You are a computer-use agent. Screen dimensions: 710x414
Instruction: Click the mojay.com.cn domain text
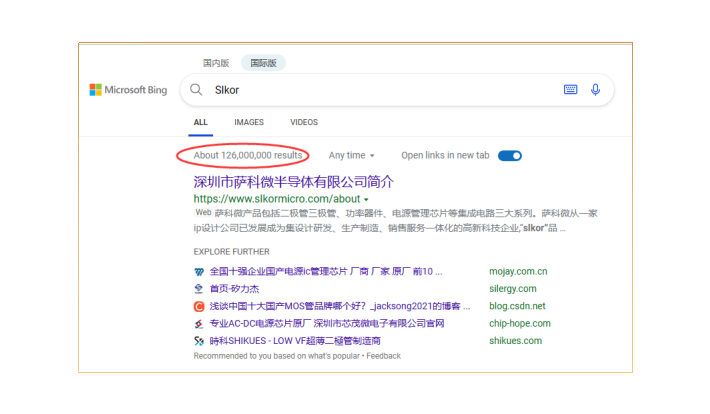(x=518, y=272)
